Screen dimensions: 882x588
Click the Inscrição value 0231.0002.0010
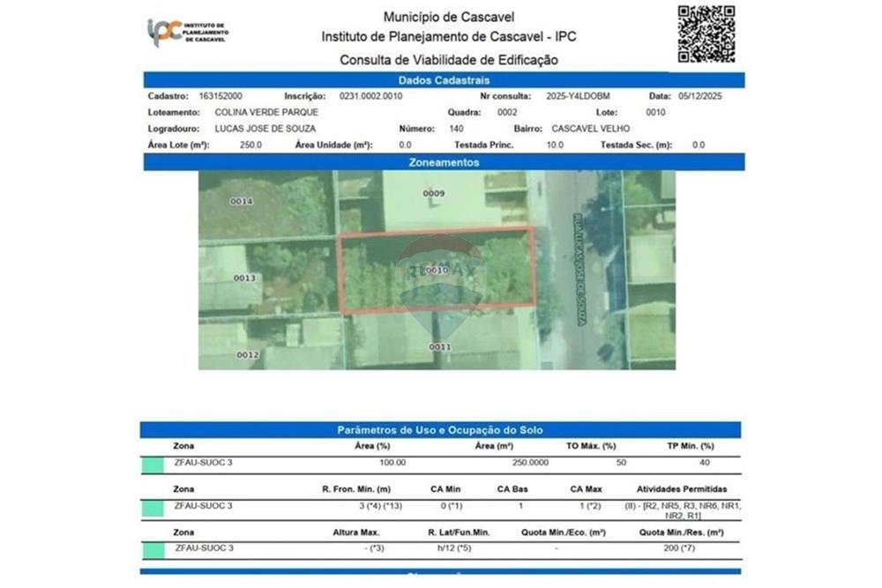(x=364, y=96)
